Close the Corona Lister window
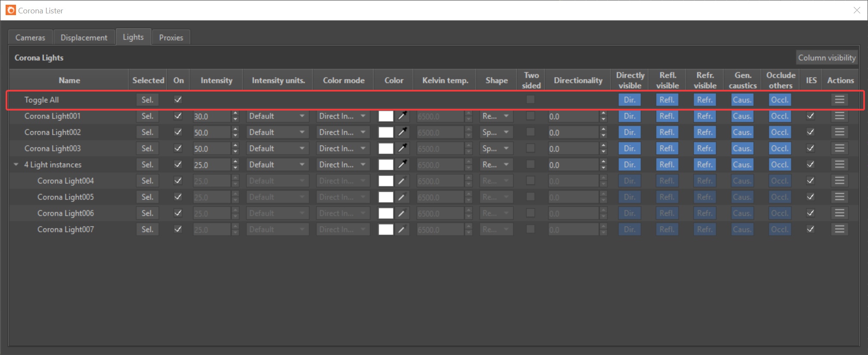868x355 pixels. click(x=857, y=10)
